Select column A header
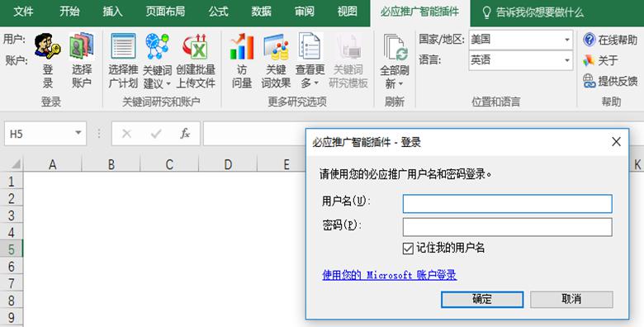This screenshot has height=327, width=644. tap(53, 164)
